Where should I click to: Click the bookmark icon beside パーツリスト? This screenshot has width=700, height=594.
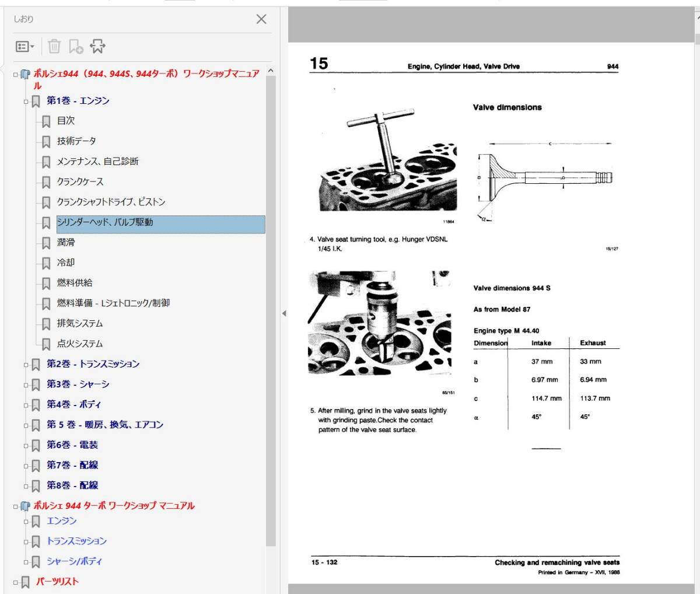tap(26, 582)
